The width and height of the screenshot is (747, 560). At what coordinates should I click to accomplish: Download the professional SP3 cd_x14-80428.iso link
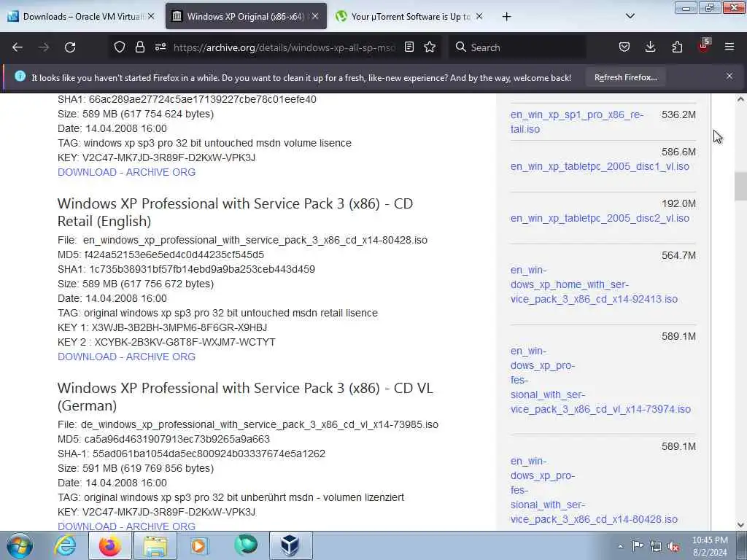pos(594,490)
